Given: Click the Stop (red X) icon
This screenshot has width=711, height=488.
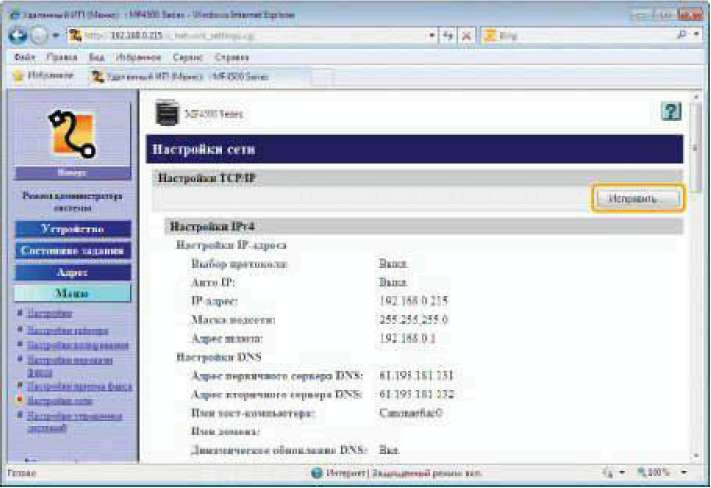Looking at the screenshot, I should (x=468, y=36).
